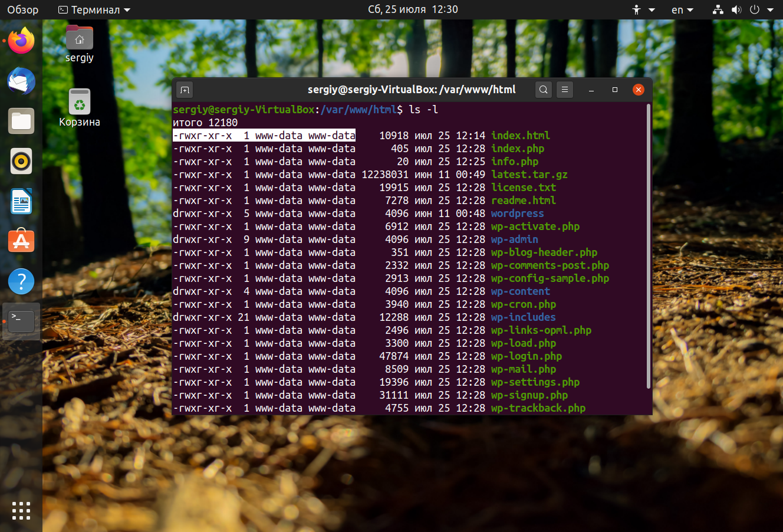
Task: Open Thunderbird mail from the dock
Action: point(21,81)
